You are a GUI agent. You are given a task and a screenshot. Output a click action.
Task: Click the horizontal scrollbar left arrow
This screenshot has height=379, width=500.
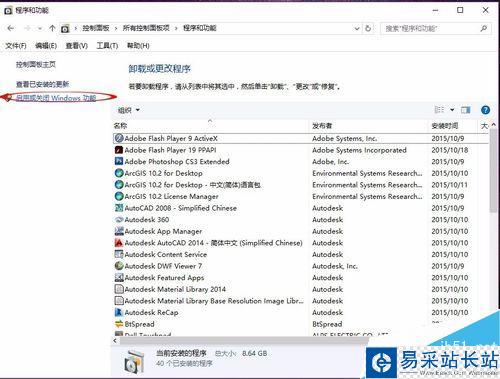coord(115,340)
